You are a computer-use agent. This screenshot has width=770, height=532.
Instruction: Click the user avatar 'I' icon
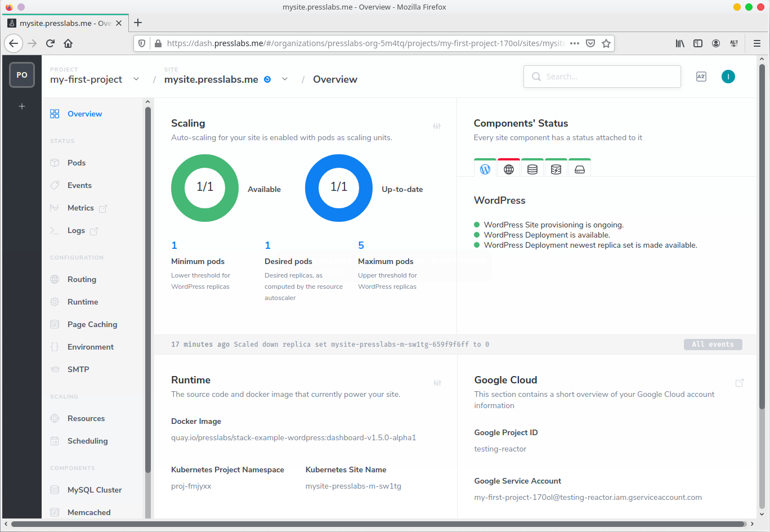click(x=728, y=77)
